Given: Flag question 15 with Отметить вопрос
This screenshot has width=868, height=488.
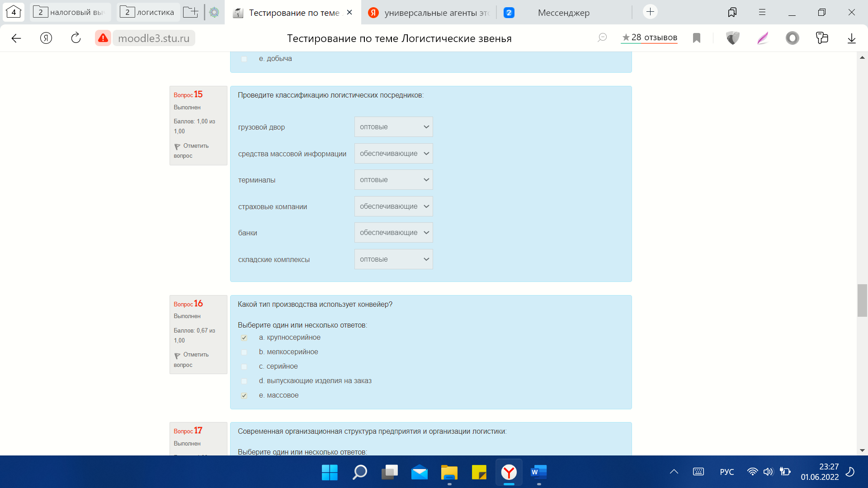Looking at the screenshot, I should pos(191,151).
